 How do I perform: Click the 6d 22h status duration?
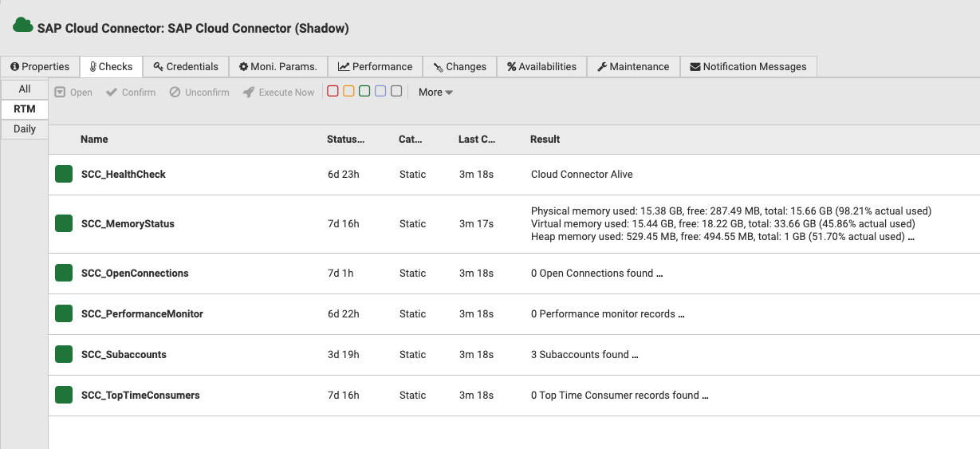tap(344, 314)
